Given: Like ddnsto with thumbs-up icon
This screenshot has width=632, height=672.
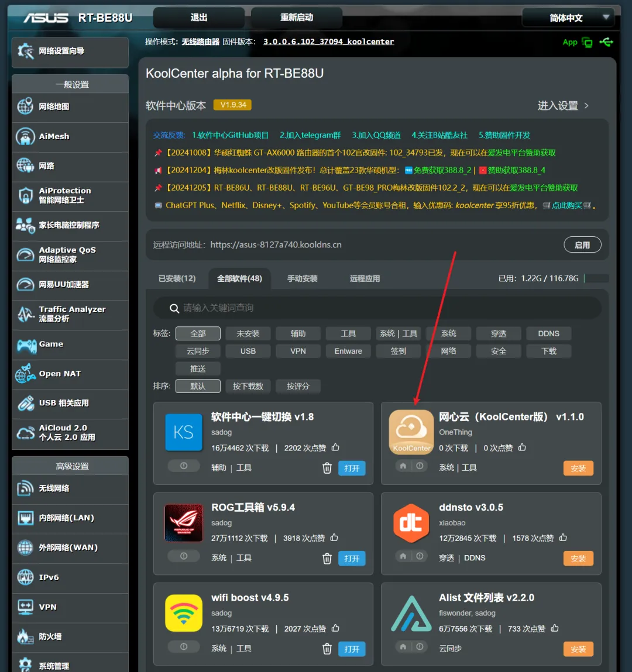Looking at the screenshot, I should click(563, 537).
